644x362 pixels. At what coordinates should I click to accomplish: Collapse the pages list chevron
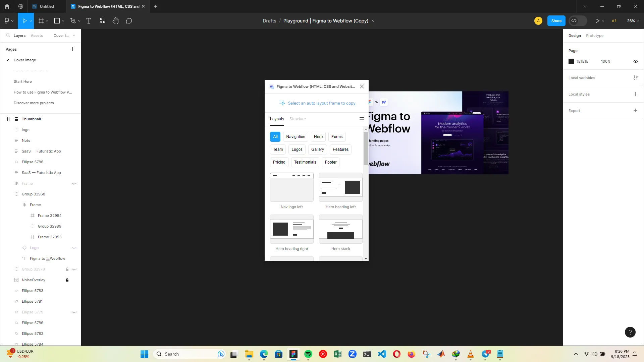click(x=74, y=36)
